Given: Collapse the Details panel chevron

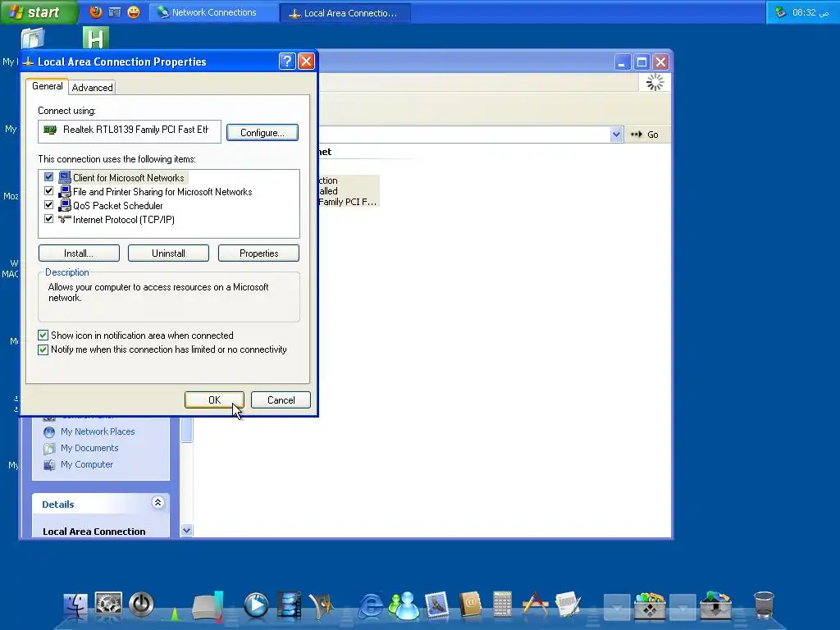Looking at the screenshot, I should pyautogui.click(x=157, y=503).
